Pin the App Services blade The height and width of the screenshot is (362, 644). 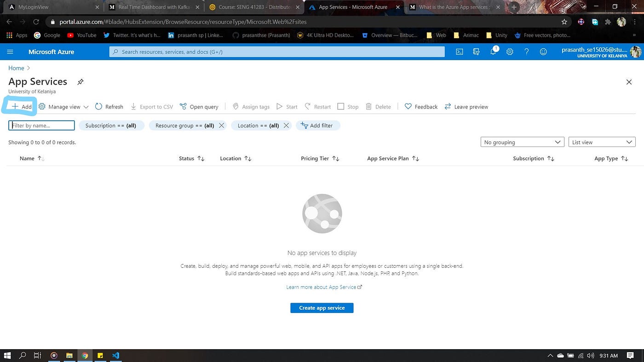(x=80, y=82)
